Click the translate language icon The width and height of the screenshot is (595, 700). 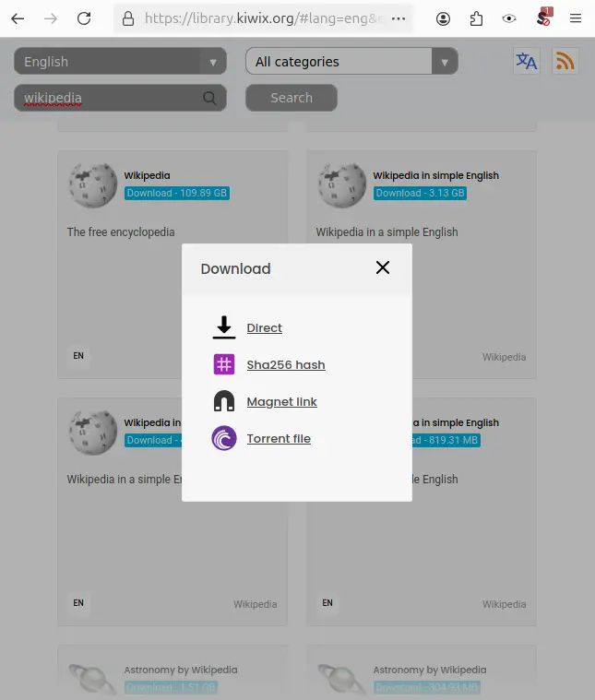pos(527,62)
